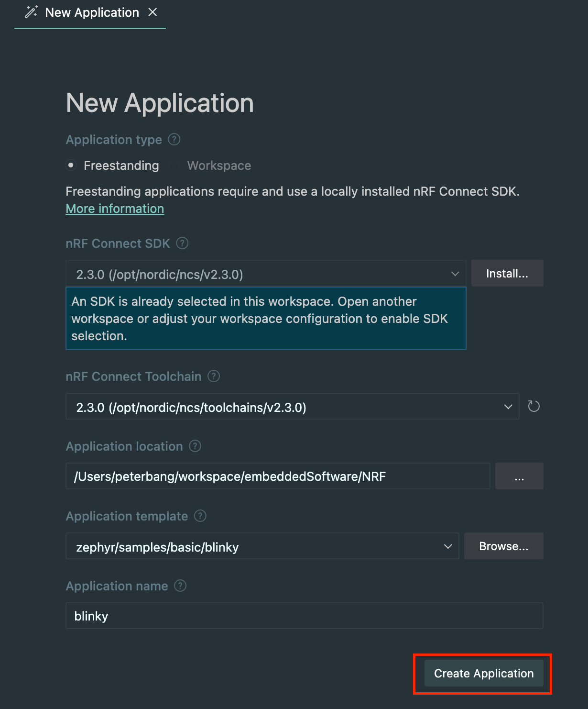Click the Freestanding applications description text

click(x=293, y=191)
